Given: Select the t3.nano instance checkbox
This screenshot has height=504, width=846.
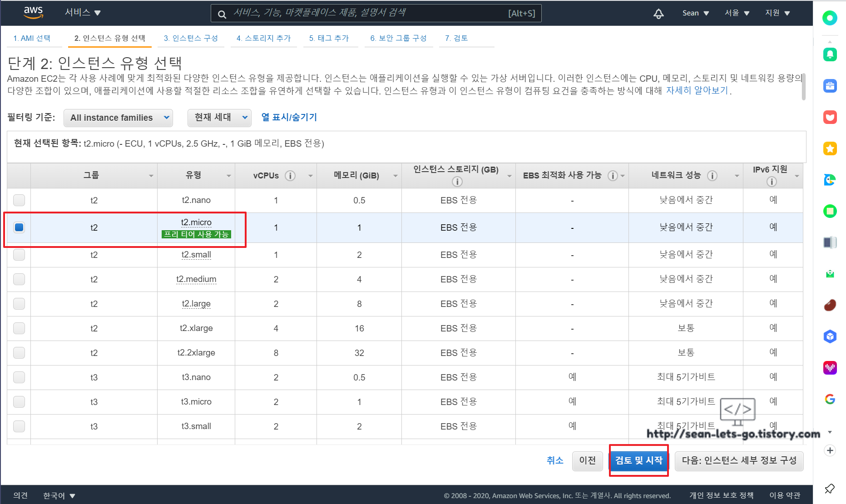Looking at the screenshot, I should (19, 377).
